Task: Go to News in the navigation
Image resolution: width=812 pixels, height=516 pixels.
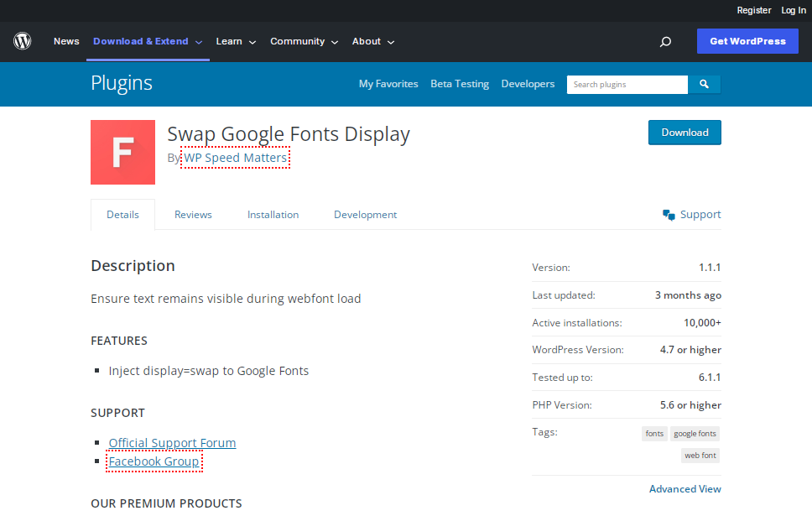Action: [x=66, y=41]
